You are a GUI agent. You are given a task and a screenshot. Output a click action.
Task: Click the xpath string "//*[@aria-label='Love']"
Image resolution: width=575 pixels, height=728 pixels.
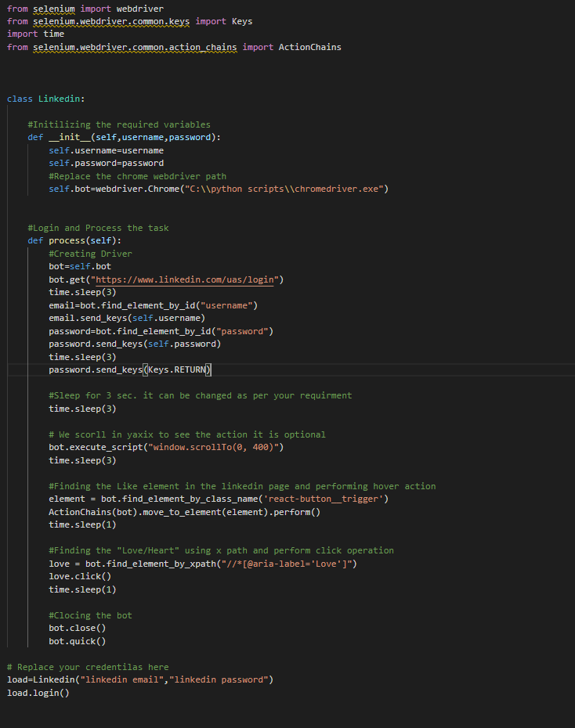tap(287, 564)
